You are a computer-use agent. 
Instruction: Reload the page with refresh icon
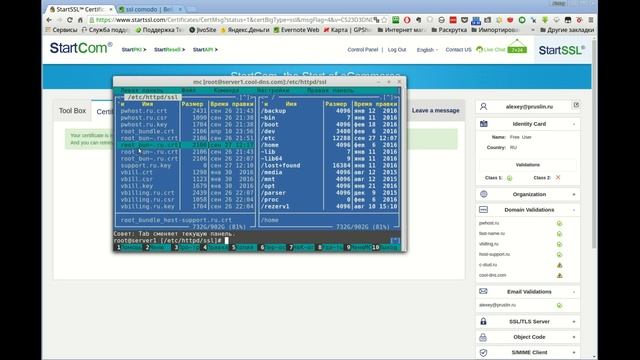coord(70,20)
